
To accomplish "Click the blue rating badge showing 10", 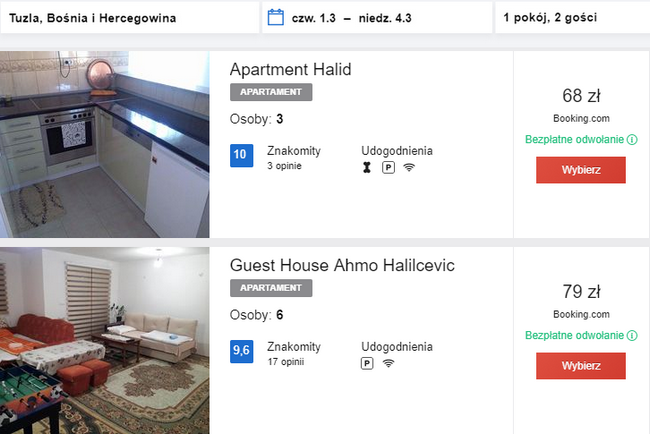I will [x=241, y=156].
